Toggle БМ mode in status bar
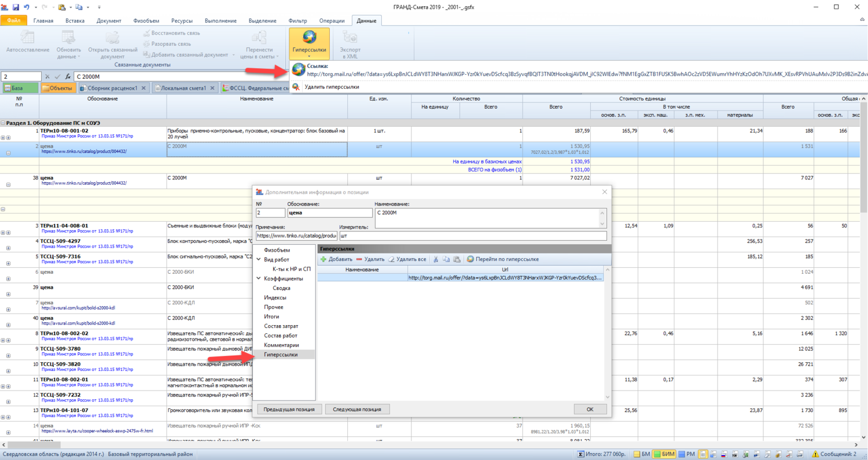The width and height of the screenshot is (868, 460). [x=641, y=454]
